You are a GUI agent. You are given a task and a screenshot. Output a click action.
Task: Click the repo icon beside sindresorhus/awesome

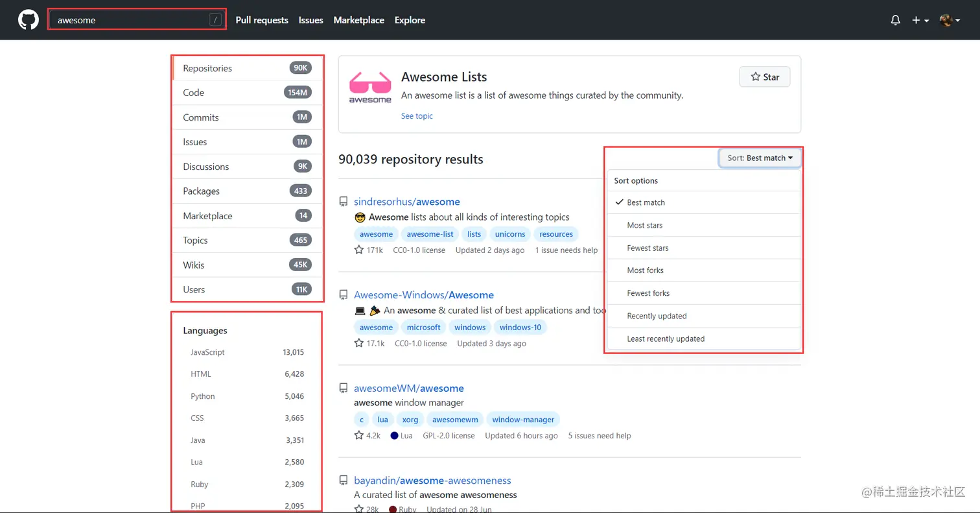tap(344, 202)
